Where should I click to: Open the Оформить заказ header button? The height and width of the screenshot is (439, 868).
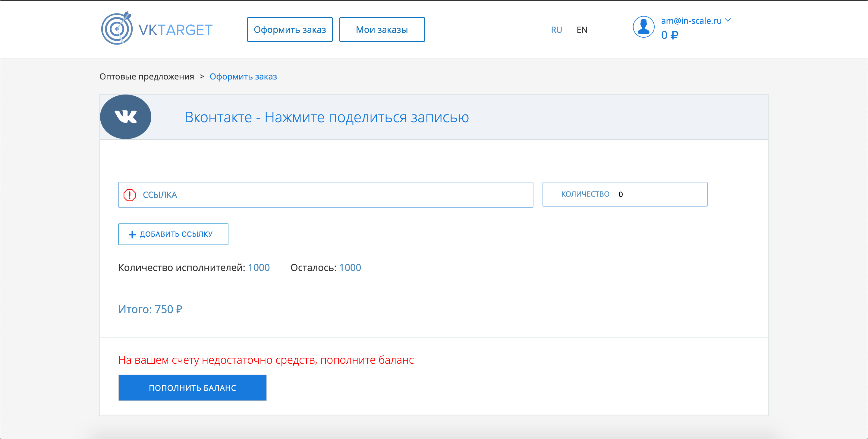(290, 30)
